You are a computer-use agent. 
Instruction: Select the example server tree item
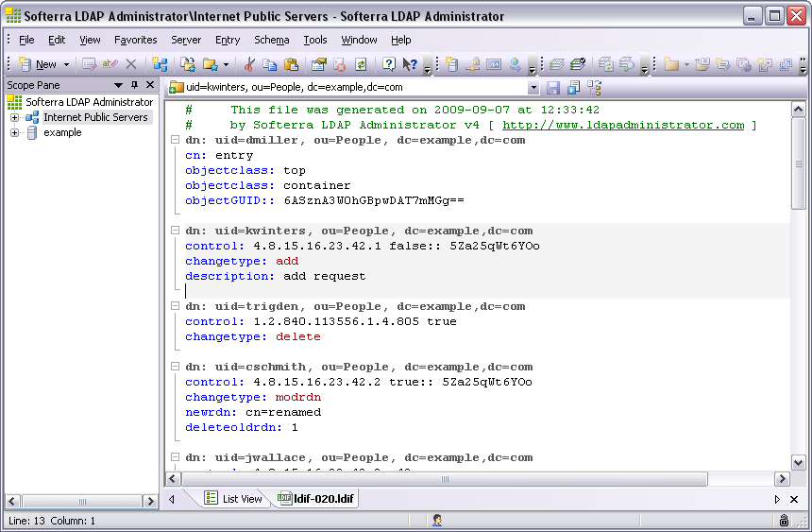[x=62, y=132]
